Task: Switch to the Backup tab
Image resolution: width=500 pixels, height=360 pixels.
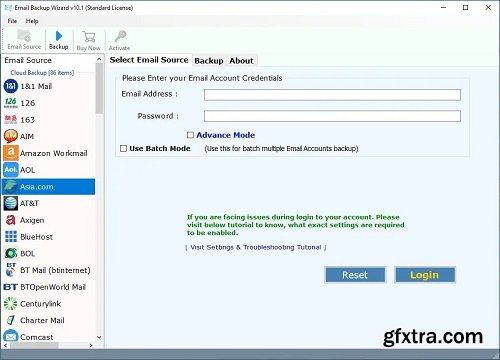Action: click(x=209, y=61)
